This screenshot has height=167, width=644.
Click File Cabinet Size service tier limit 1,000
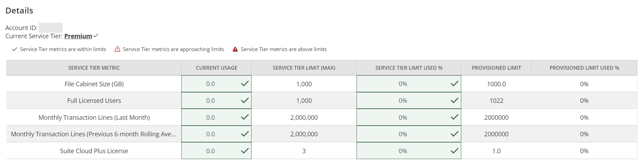click(304, 84)
